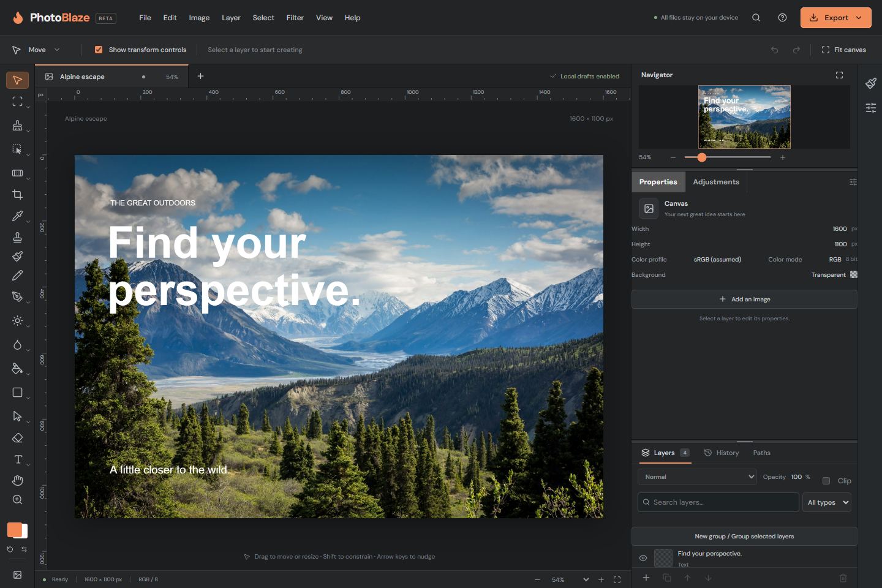Select the Pen path tool
The image size is (882, 588).
pos(17,296)
